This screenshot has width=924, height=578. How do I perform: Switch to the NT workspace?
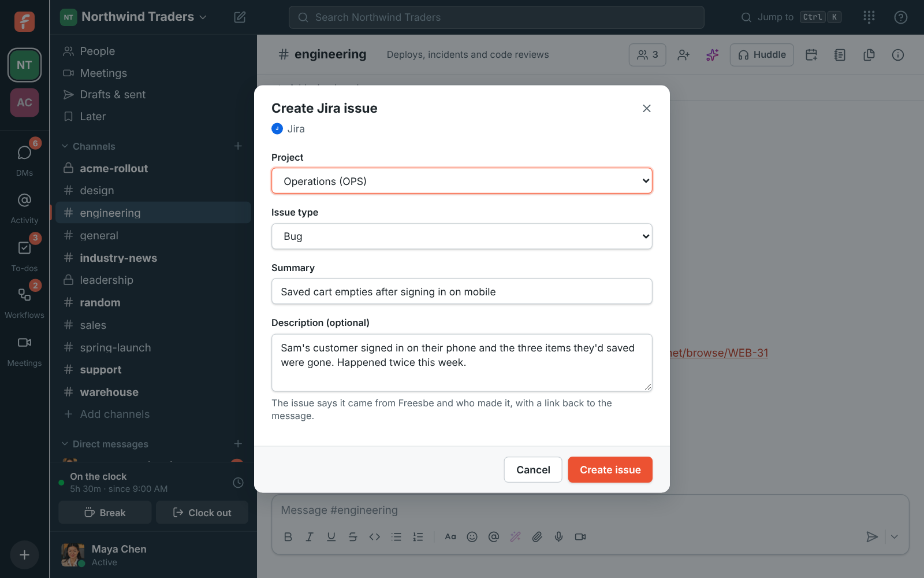point(24,65)
